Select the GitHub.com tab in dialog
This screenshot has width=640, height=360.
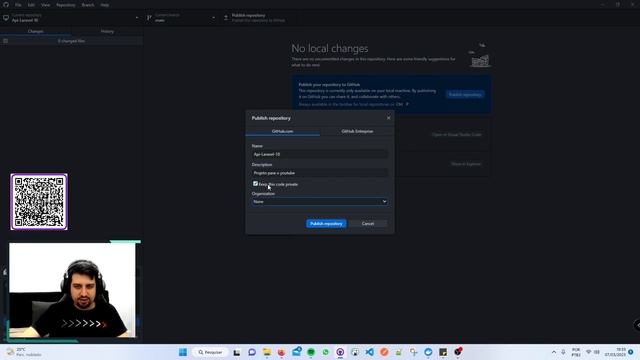[282, 131]
